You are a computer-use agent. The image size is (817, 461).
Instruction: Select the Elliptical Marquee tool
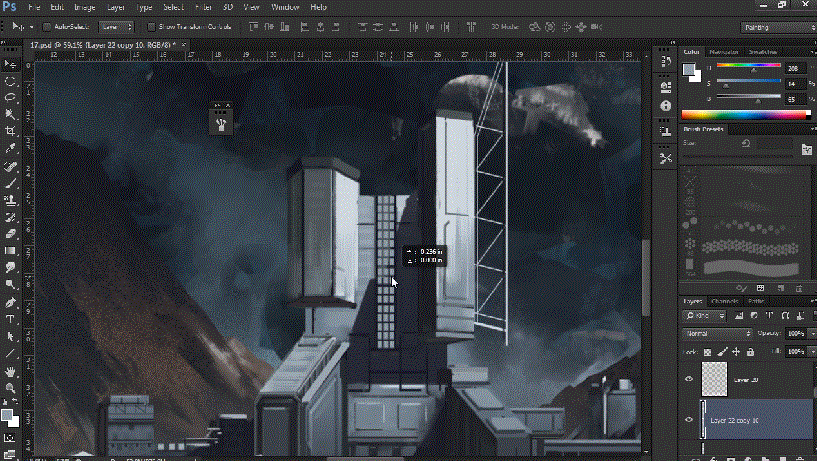[x=10, y=81]
